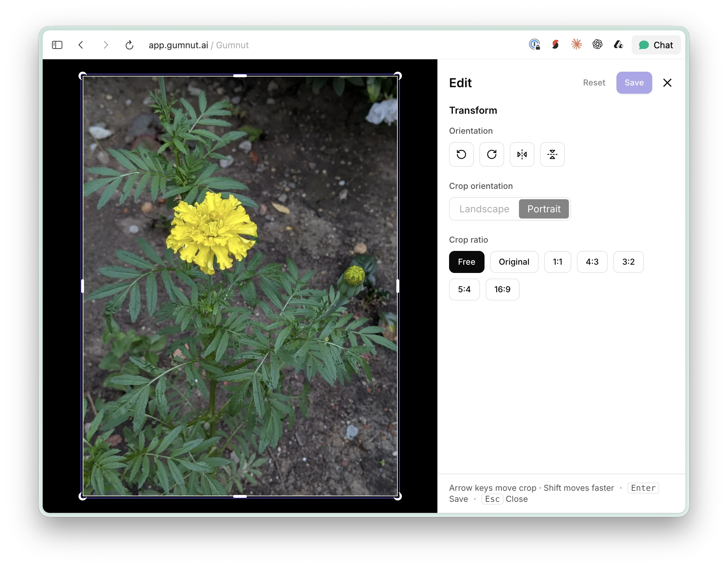Image resolution: width=728 pixels, height=568 pixels.
Task: Select the Original crop ratio
Action: (514, 262)
